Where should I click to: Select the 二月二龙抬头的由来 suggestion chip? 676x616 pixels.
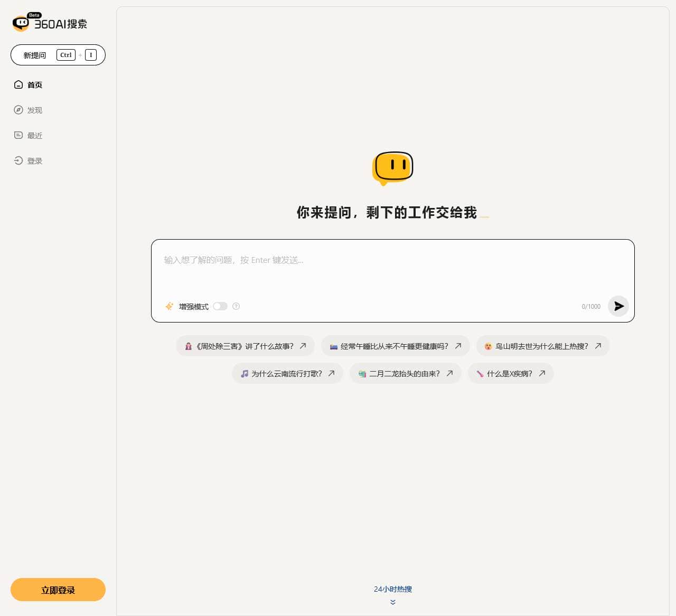click(x=405, y=373)
